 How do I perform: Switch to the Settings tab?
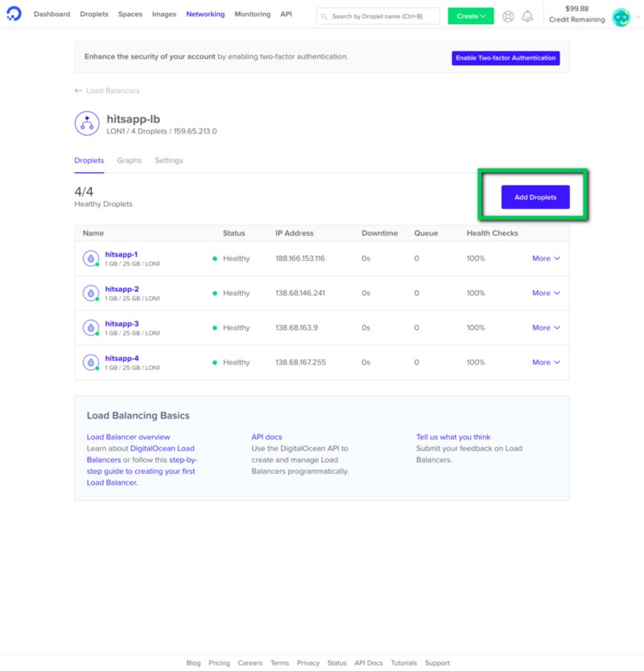(169, 160)
